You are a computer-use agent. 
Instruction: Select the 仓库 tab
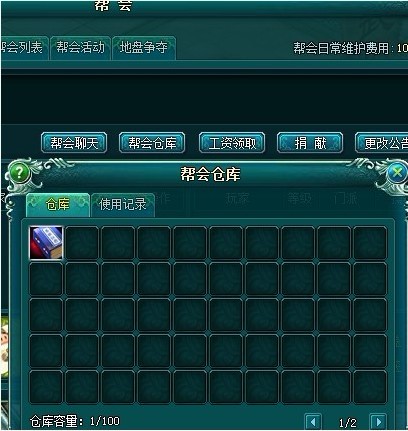pyautogui.click(x=58, y=204)
